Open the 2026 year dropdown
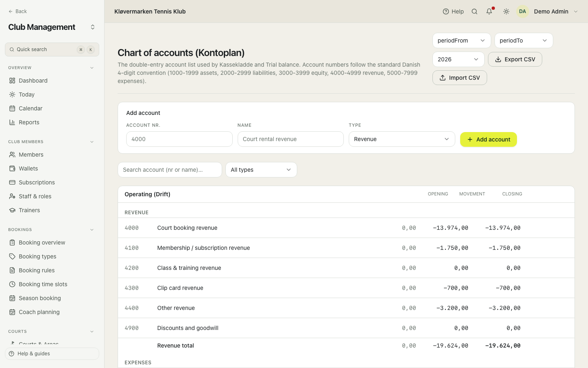 coord(458,59)
